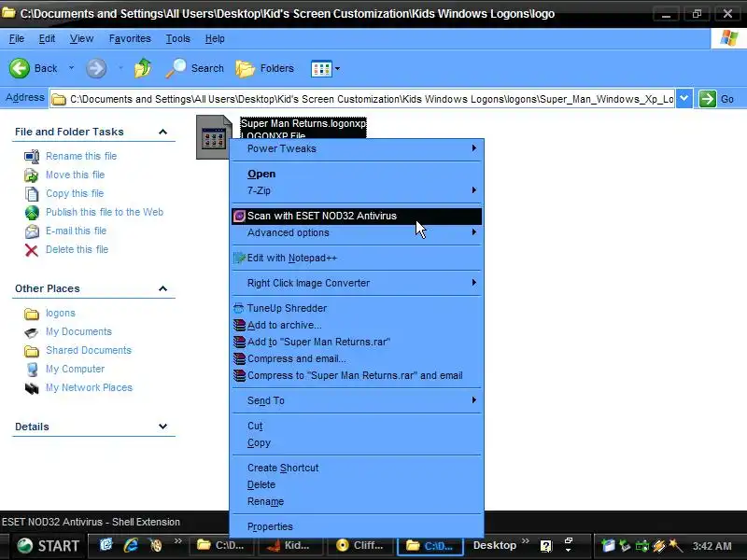Open the Back history dropdown arrow
The width and height of the screenshot is (747, 560).
pyautogui.click(x=72, y=68)
